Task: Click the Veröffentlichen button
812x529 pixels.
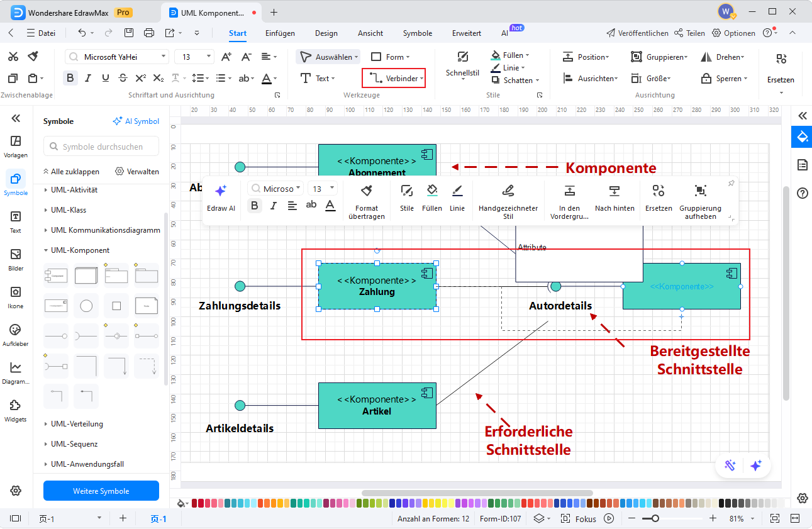Action: click(637, 33)
